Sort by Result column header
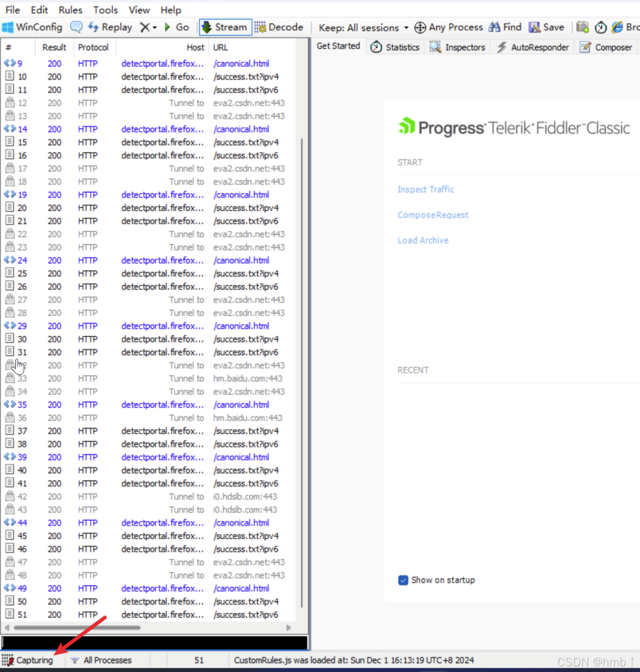 pyautogui.click(x=54, y=47)
